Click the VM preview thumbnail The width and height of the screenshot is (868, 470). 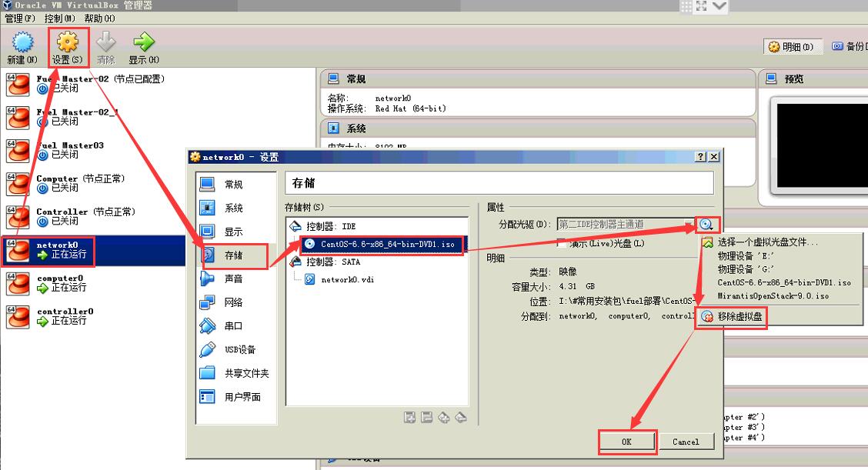822,145
